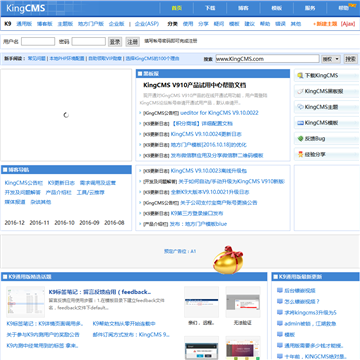The height and width of the screenshot is (360, 360).
Task: Select 建议 in the category menu
Action: [x=250, y=24]
